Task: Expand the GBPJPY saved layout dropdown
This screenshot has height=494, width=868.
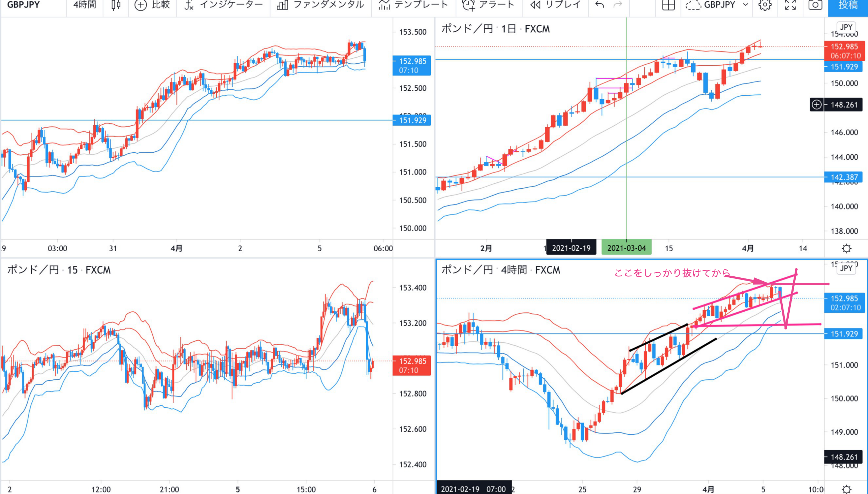Action: (x=745, y=5)
